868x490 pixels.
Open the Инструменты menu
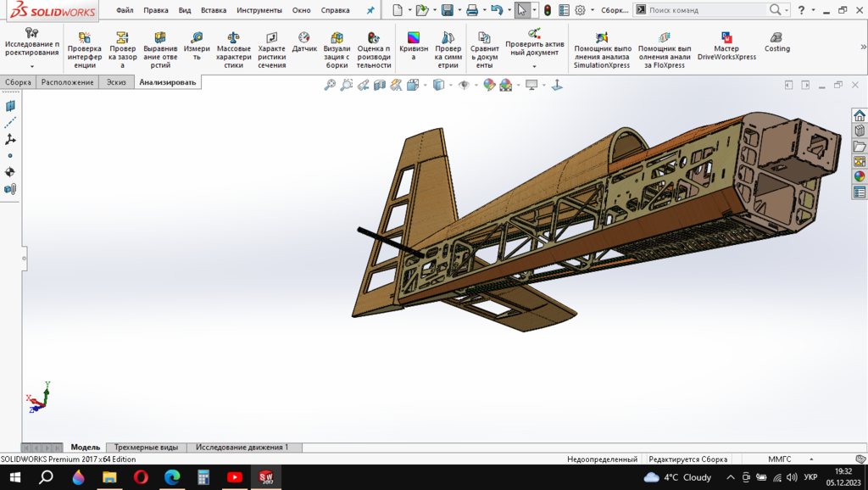(x=259, y=10)
